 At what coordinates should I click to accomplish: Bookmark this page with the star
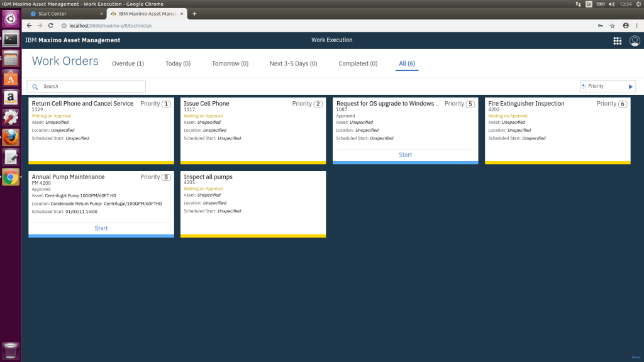[613, 25]
